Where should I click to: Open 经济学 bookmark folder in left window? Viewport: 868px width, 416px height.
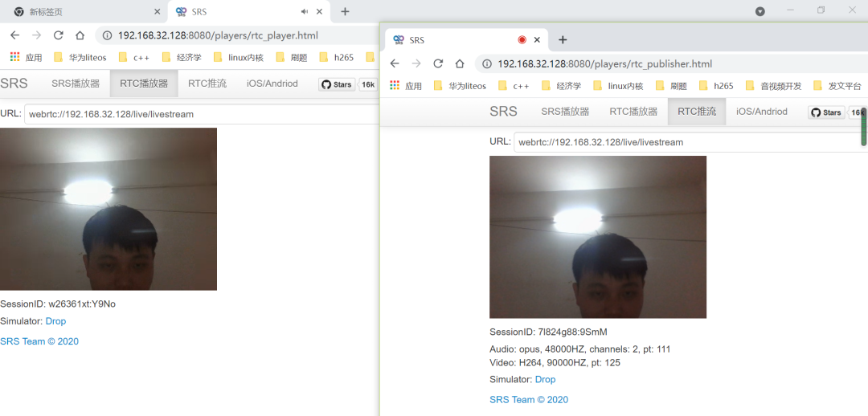[x=182, y=57]
